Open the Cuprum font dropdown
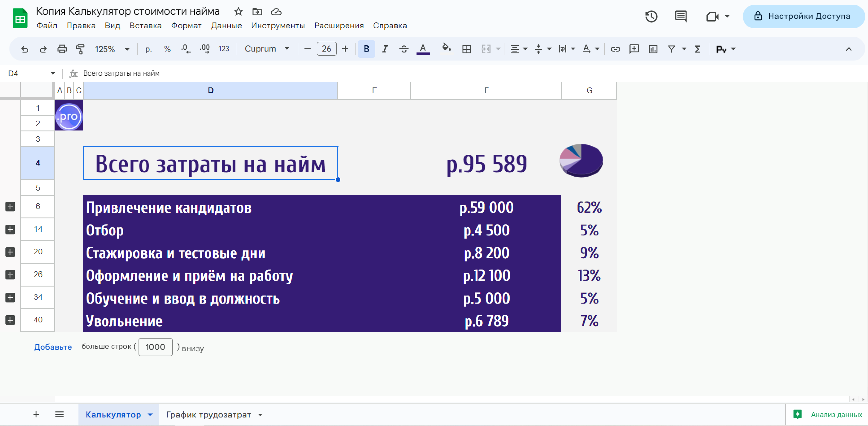Viewport: 868px width, 426px height. 266,49
